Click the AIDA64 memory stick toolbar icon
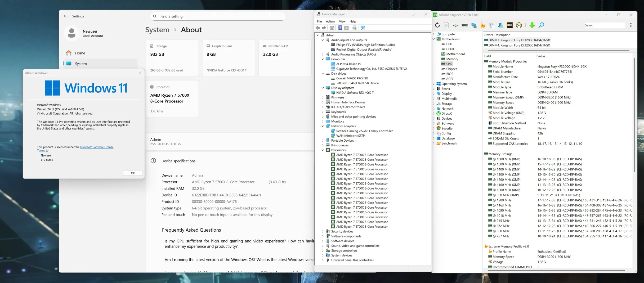 click(464, 25)
